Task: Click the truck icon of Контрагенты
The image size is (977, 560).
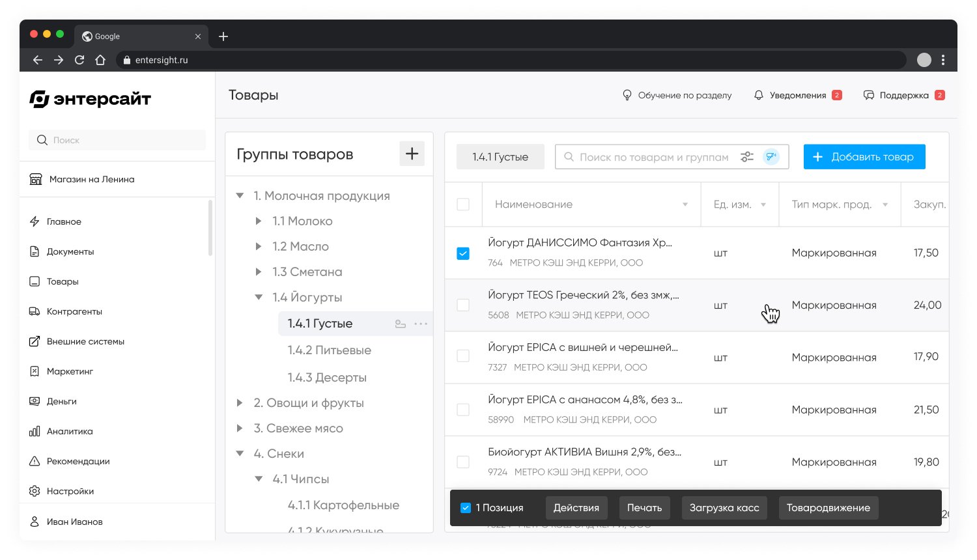Action: [35, 311]
